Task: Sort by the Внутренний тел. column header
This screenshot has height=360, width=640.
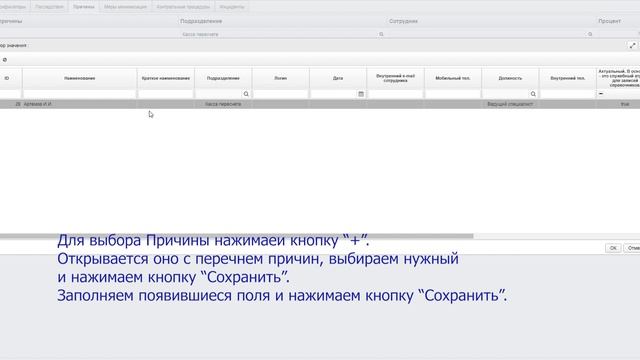Action: click(x=568, y=78)
